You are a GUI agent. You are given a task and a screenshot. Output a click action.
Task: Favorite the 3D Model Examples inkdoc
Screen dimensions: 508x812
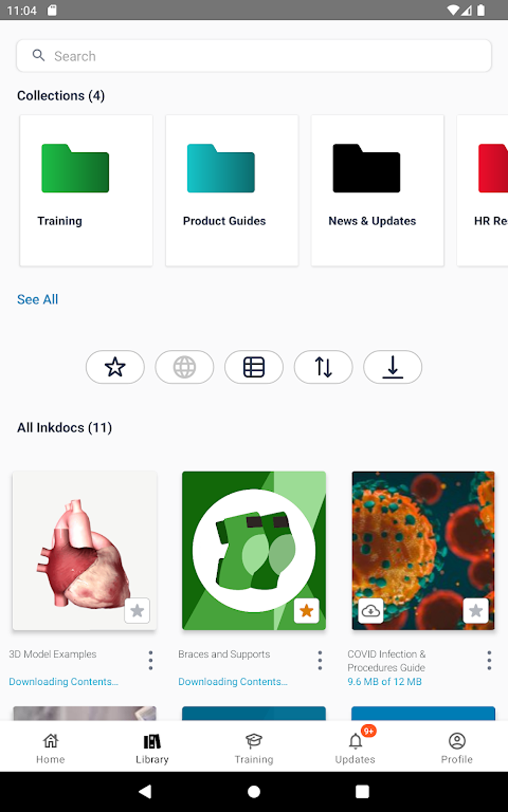click(x=137, y=610)
